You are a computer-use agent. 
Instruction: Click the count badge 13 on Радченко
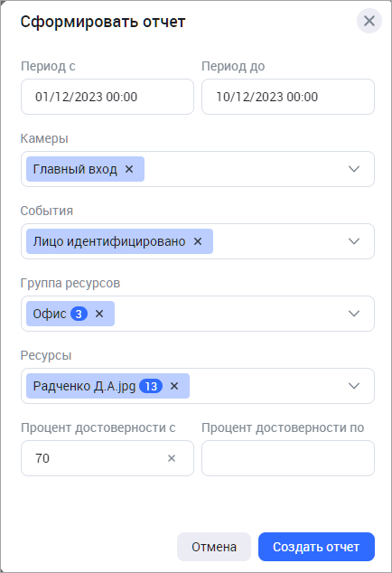151,386
